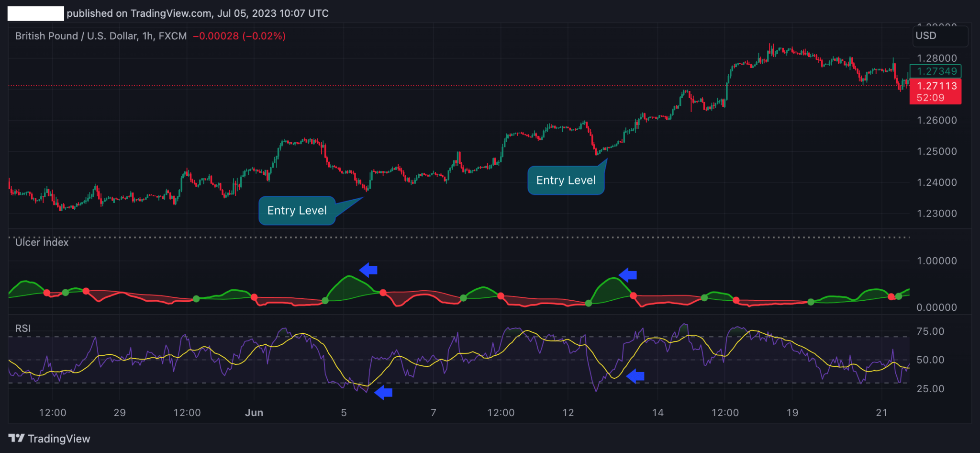Image resolution: width=980 pixels, height=453 pixels.
Task: Click the TradingView logo icon in the footer
Action: (x=18, y=439)
